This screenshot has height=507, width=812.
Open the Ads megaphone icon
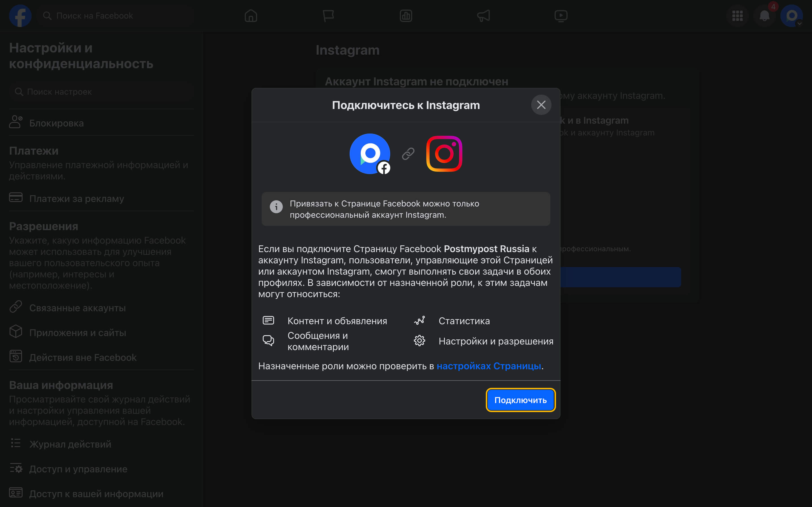point(483,16)
